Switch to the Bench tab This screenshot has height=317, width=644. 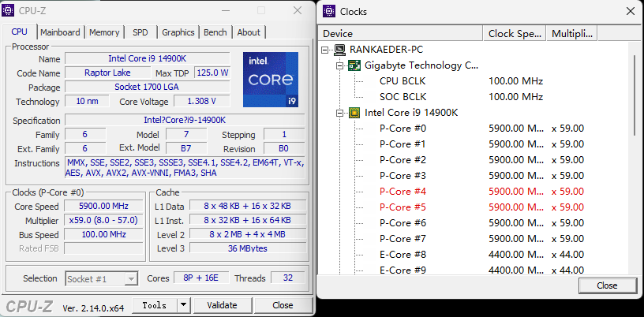[215, 32]
